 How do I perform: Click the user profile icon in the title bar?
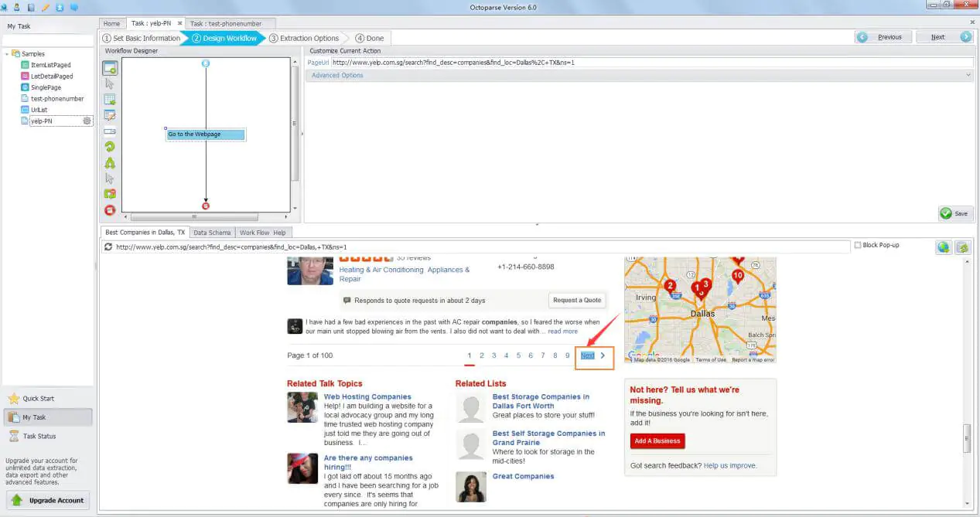click(16, 7)
